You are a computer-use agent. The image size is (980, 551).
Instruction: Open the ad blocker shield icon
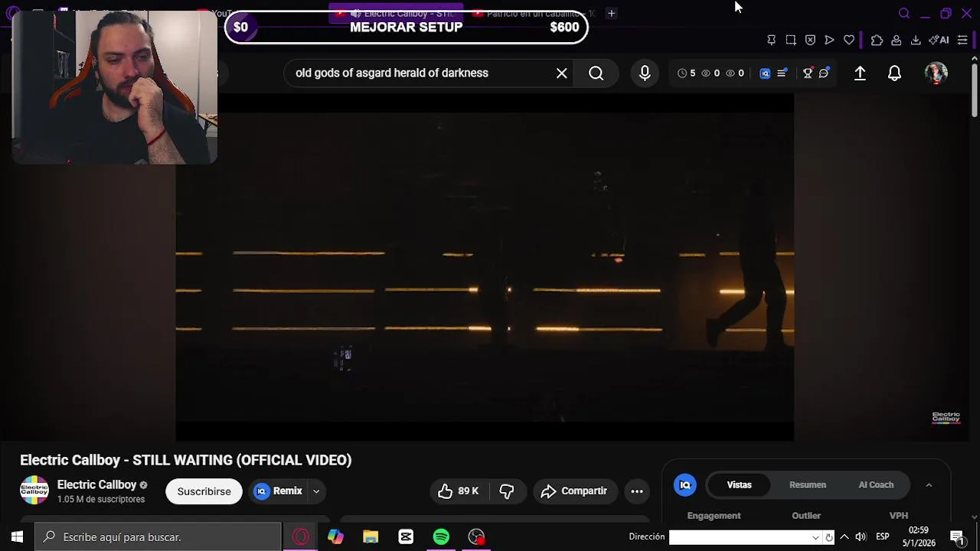(x=810, y=40)
